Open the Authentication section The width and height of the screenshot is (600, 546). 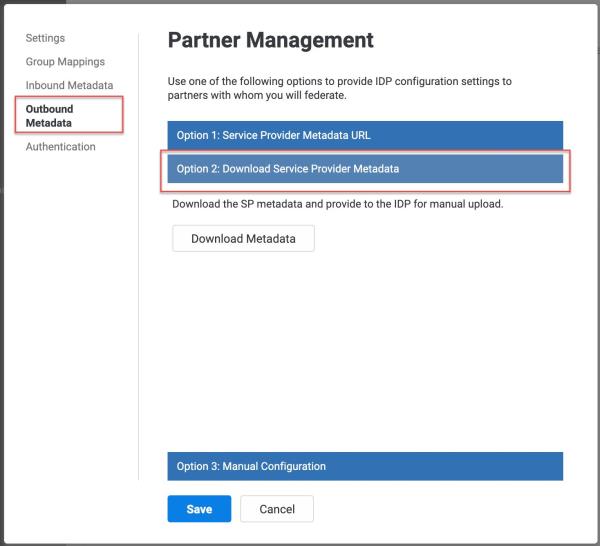click(60, 147)
